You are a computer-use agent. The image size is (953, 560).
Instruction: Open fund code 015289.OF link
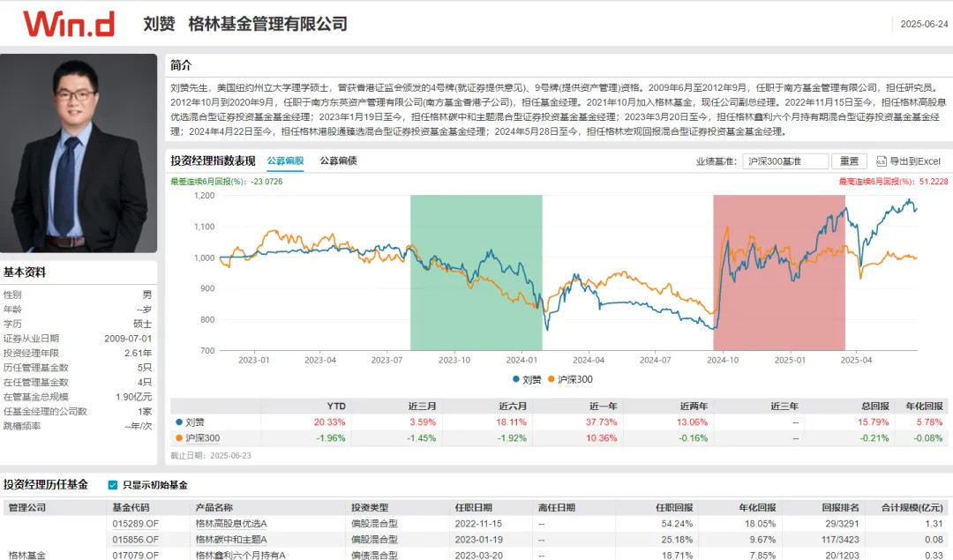click(x=135, y=524)
